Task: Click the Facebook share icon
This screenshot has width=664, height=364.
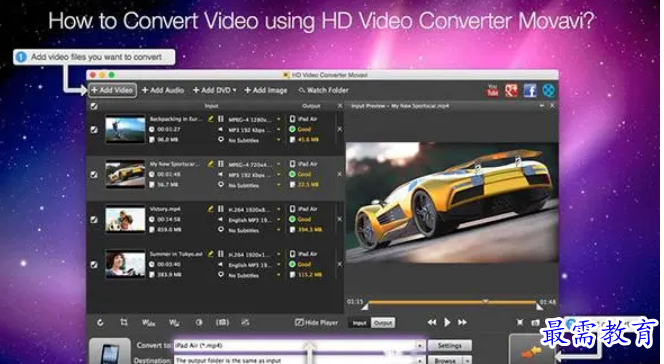Action: [530, 90]
